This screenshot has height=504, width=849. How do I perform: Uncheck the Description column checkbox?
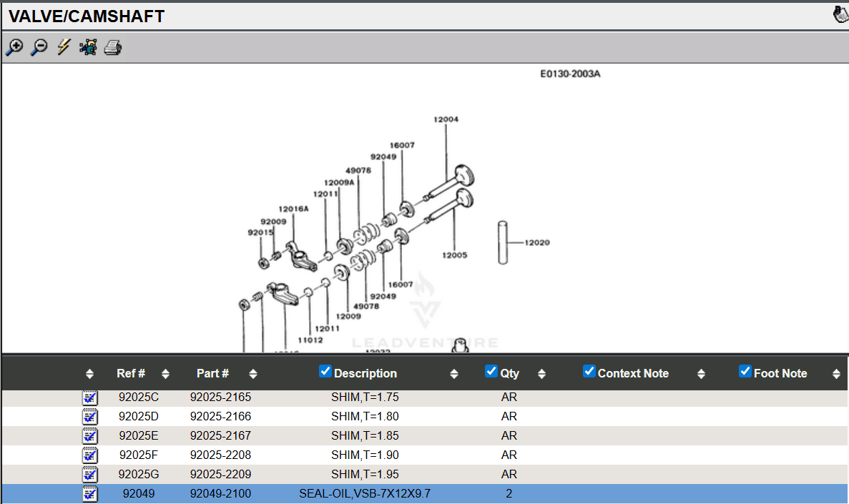point(325,371)
